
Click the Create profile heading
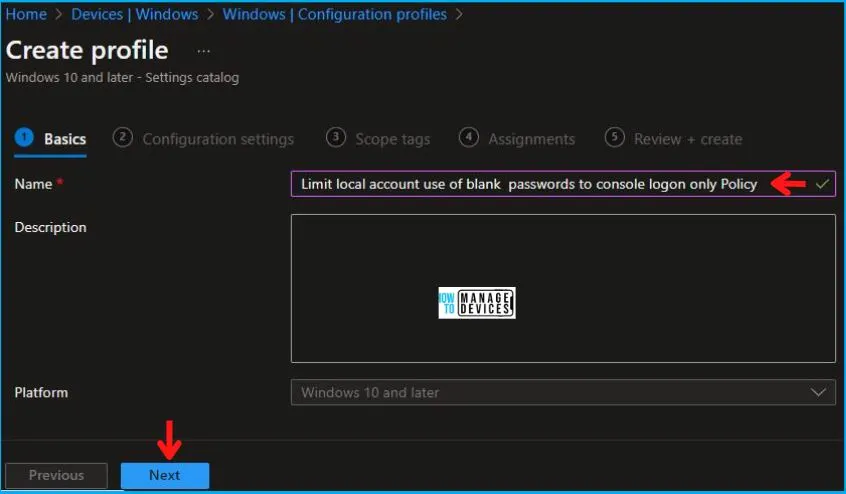[87, 50]
